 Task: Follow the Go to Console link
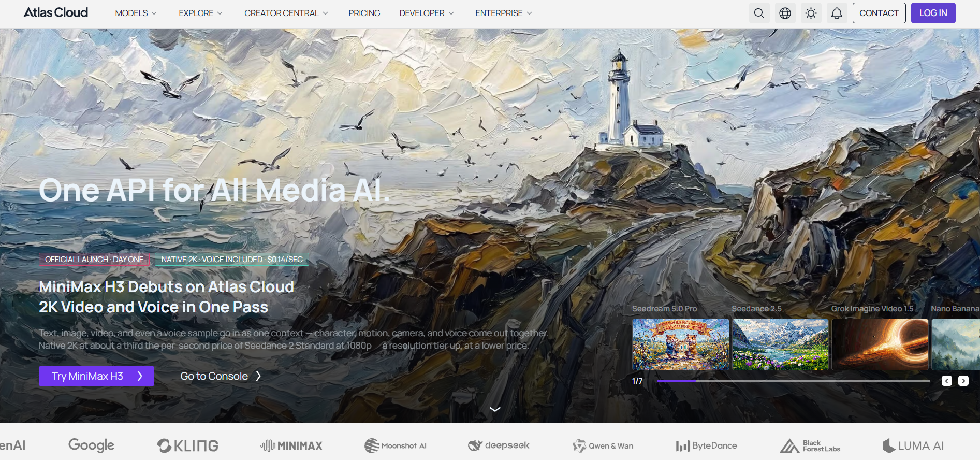(x=221, y=376)
